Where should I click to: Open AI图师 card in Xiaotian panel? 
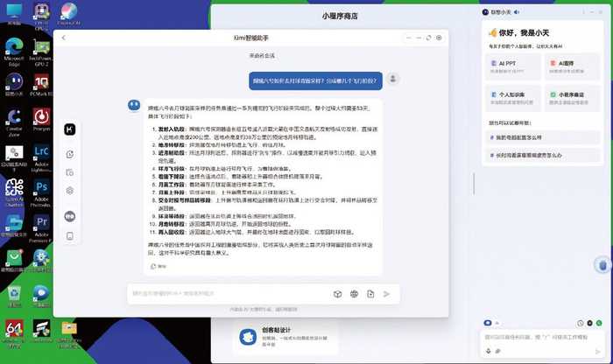(x=572, y=66)
